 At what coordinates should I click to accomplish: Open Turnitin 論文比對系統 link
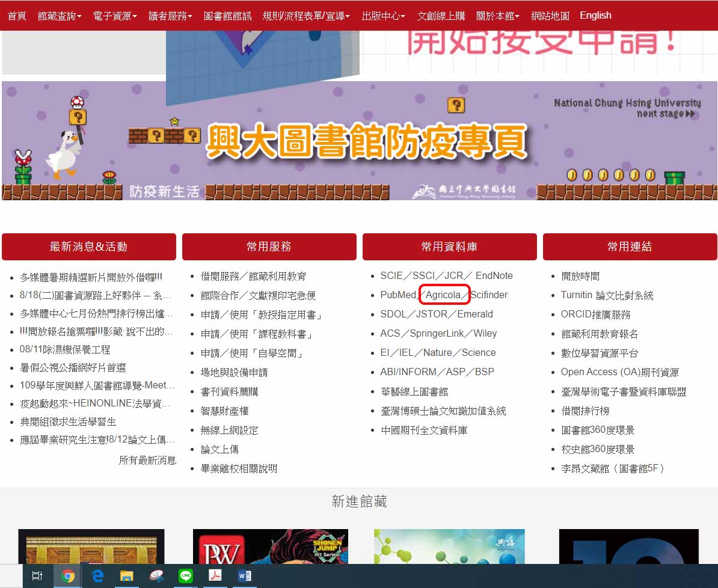pos(607,295)
